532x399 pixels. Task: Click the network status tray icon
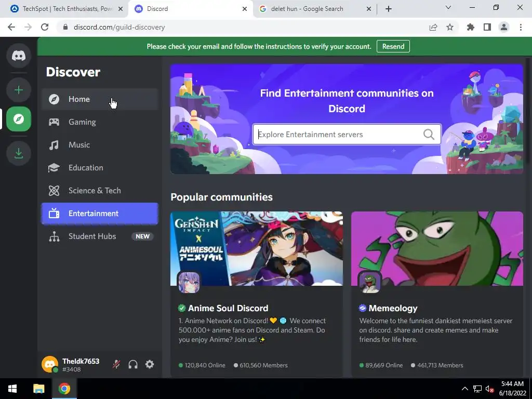tap(477, 389)
